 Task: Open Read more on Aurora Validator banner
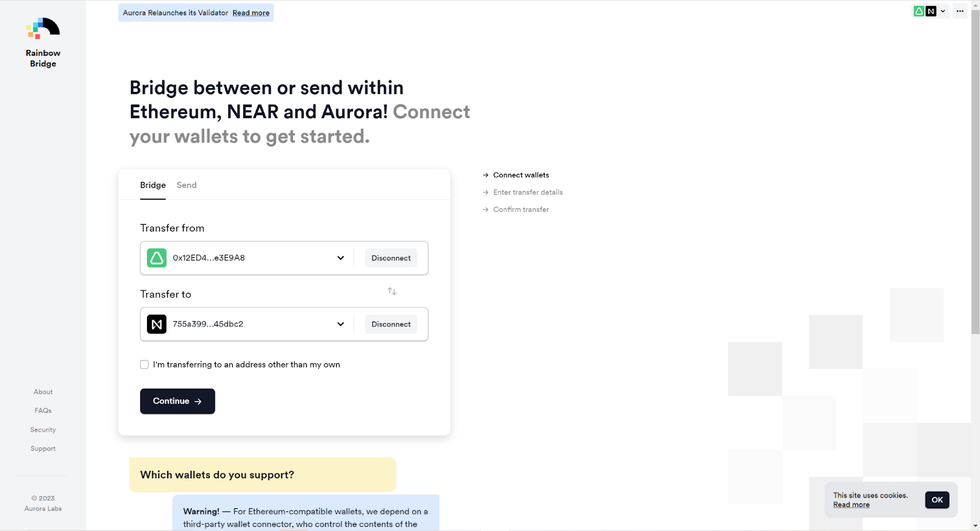pos(251,13)
